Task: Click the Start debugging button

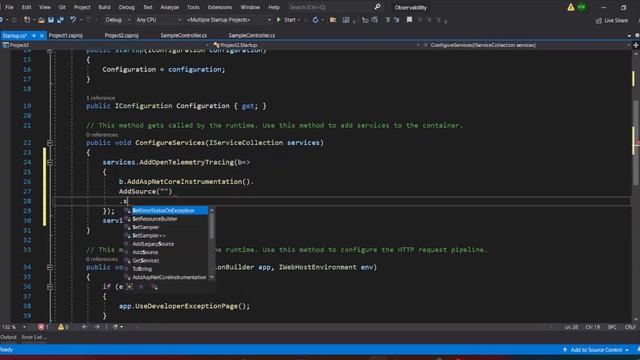Action: [288, 20]
